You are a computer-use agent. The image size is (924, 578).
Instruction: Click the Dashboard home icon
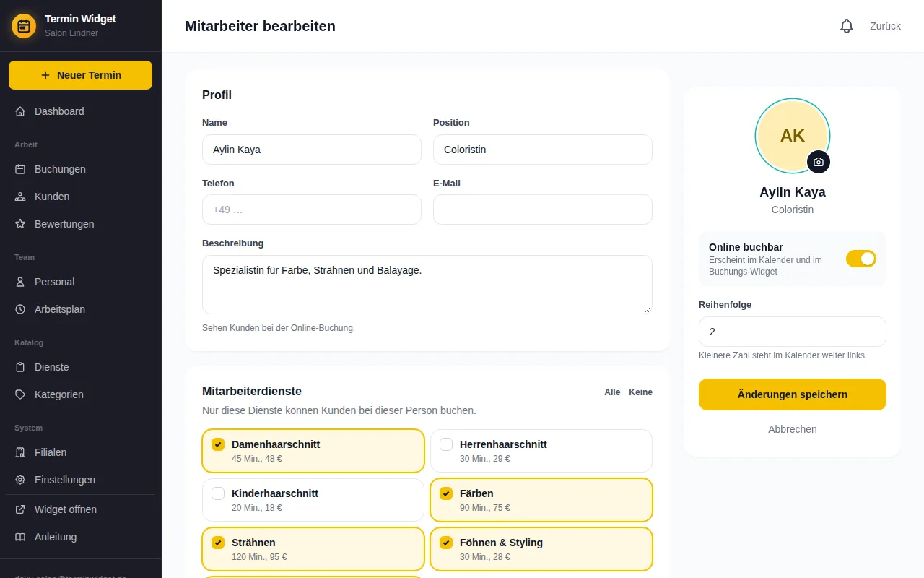point(20,111)
